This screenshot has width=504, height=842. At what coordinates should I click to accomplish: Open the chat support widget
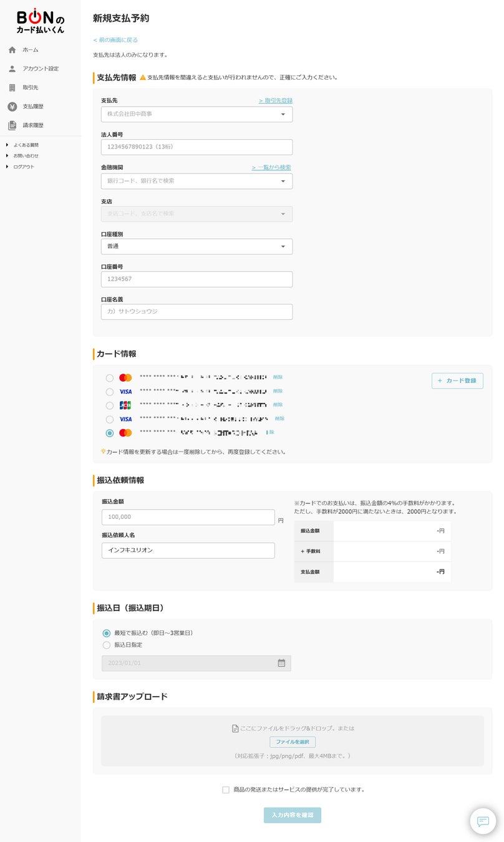click(483, 821)
